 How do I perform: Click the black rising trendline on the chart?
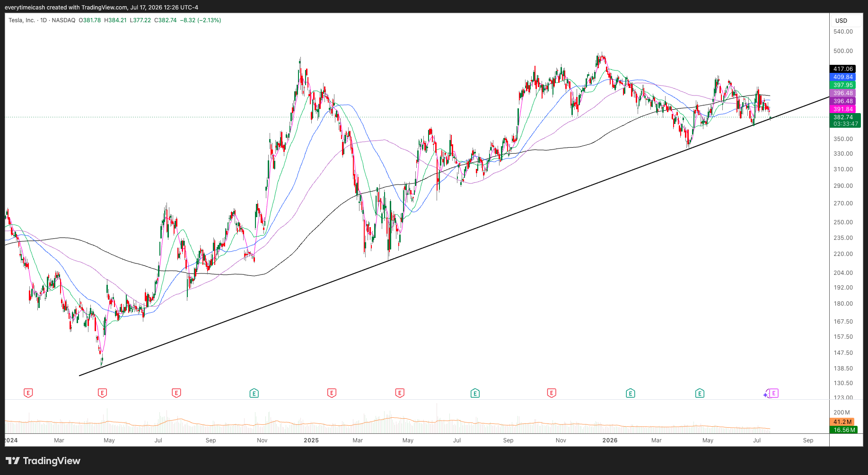454,237
